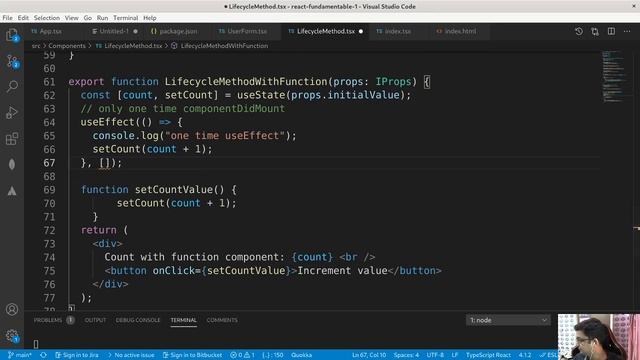Click 'Components' breadcrumb segment
Image resolution: width=640 pixels, height=360 pixels.
(67, 46)
